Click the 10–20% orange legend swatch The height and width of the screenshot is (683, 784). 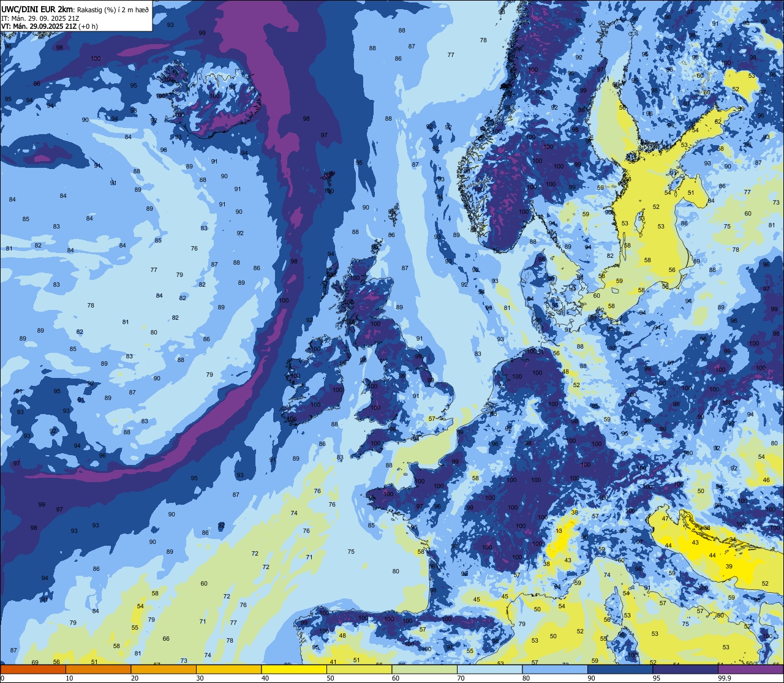point(98,669)
